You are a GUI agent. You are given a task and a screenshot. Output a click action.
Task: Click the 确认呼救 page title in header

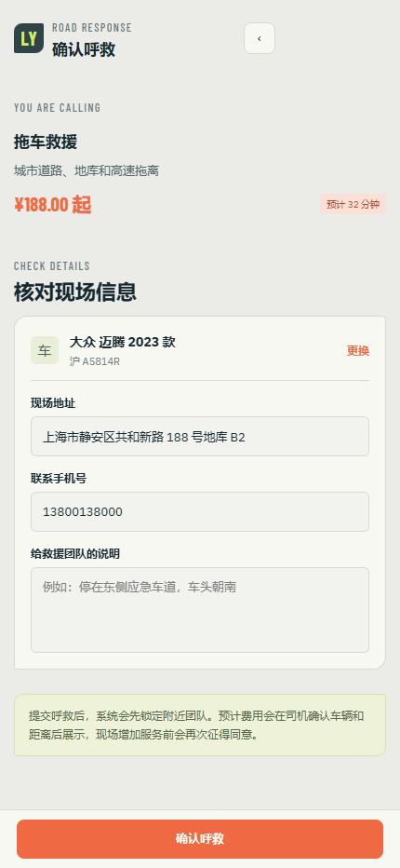click(84, 49)
